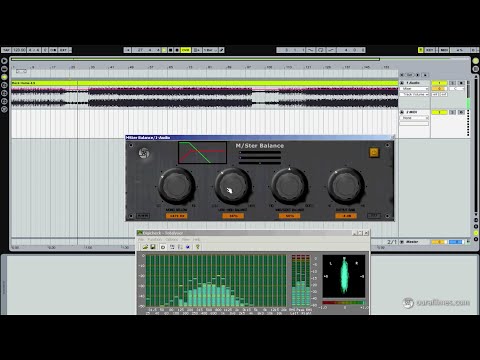Click the Master track name

412,242
